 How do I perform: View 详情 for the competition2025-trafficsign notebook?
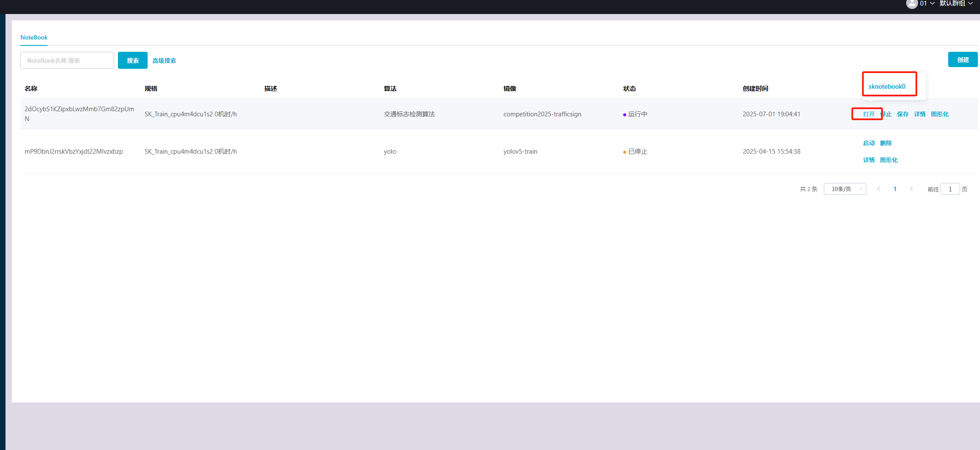(x=919, y=114)
